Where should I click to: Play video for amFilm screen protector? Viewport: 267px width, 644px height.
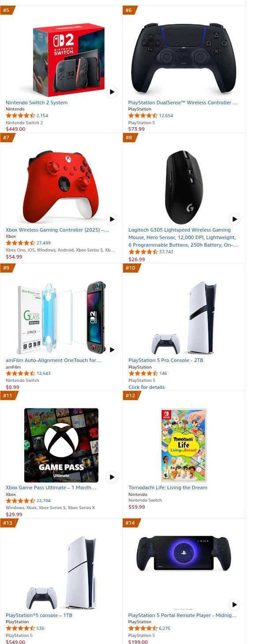pyautogui.click(x=112, y=350)
